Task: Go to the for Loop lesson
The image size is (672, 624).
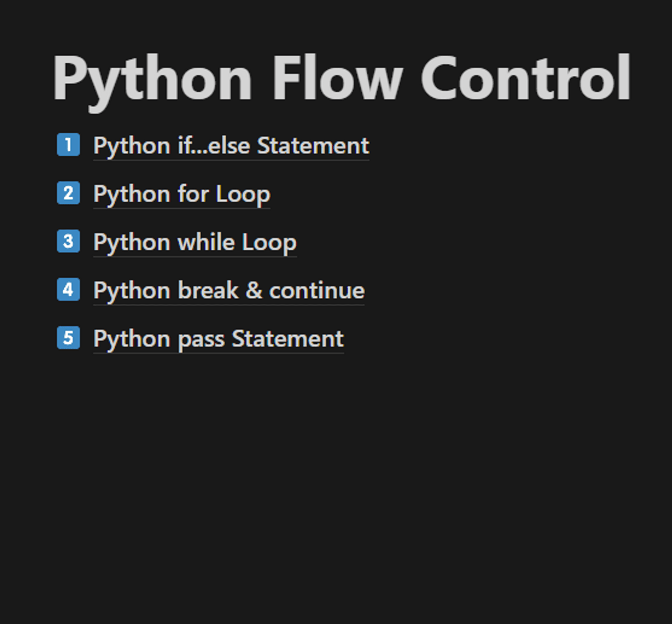Action: pos(181,194)
